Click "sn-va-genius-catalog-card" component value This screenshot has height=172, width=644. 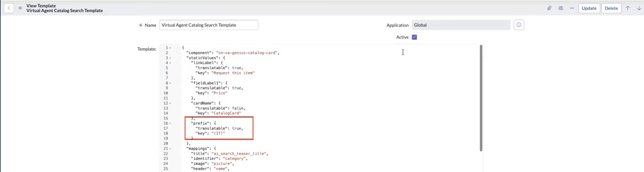pyautogui.click(x=246, y=53)
